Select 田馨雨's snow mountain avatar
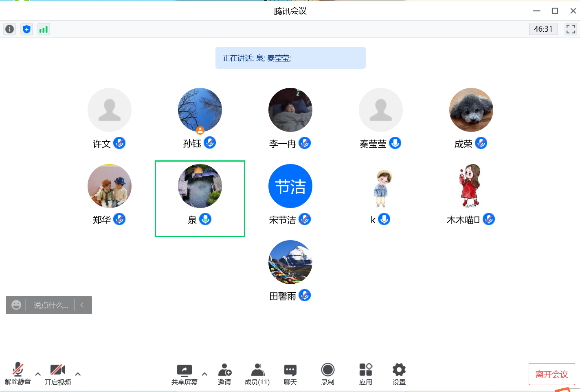The width and height of the screenshot is (580, 392). 290,262
